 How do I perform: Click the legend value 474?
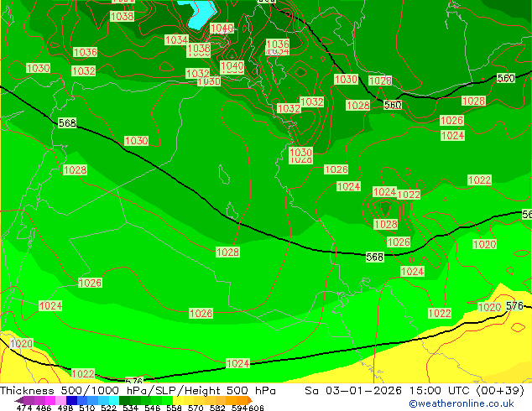tap(24, 408)
